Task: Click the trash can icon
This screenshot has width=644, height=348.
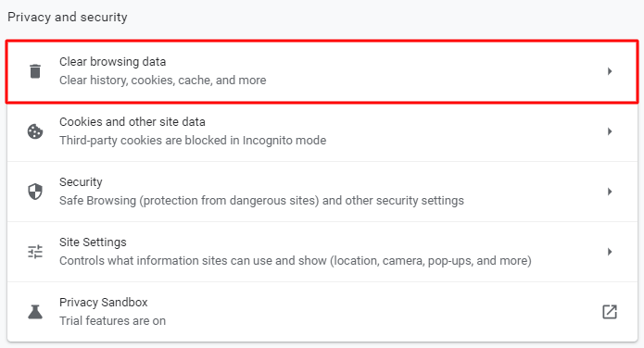Action: [35, 71]
